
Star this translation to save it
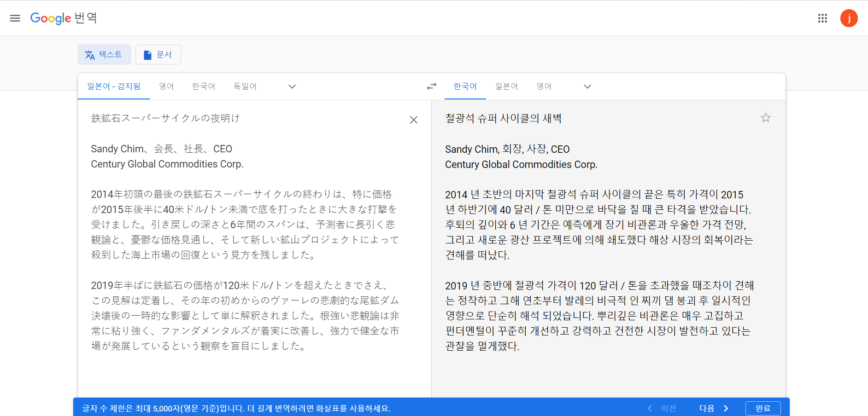pos(766,118)
